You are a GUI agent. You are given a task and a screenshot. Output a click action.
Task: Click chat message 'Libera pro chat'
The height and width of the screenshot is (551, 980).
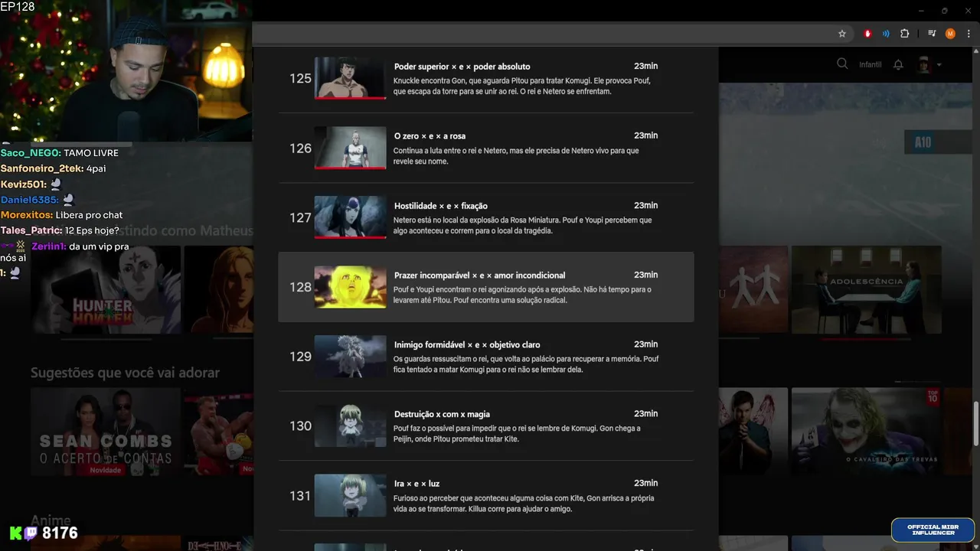(89, 215)
